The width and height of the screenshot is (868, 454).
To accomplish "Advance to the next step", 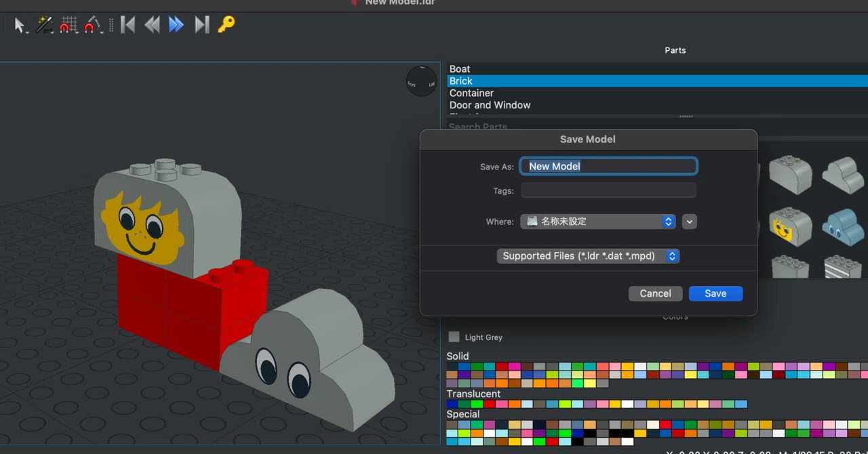I will 176,25.
